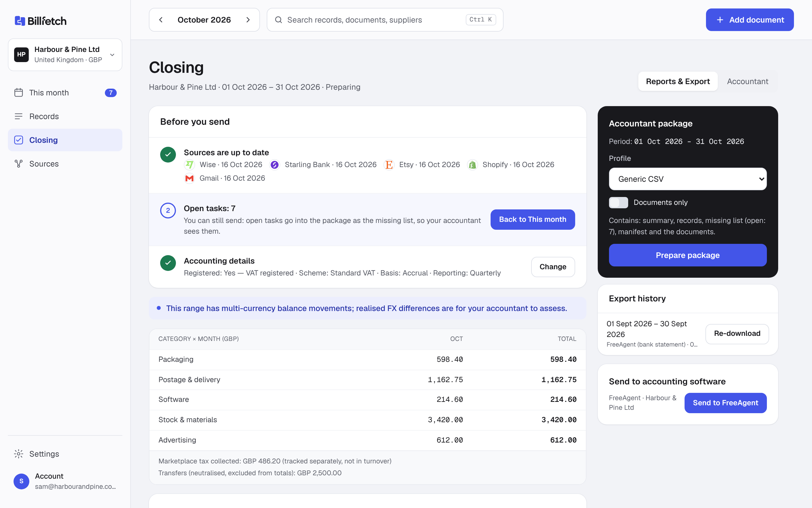Expand the Harbour & Pine Ltd company switcher
Screen dimensions: 812x508
click(x=65, y=54)
